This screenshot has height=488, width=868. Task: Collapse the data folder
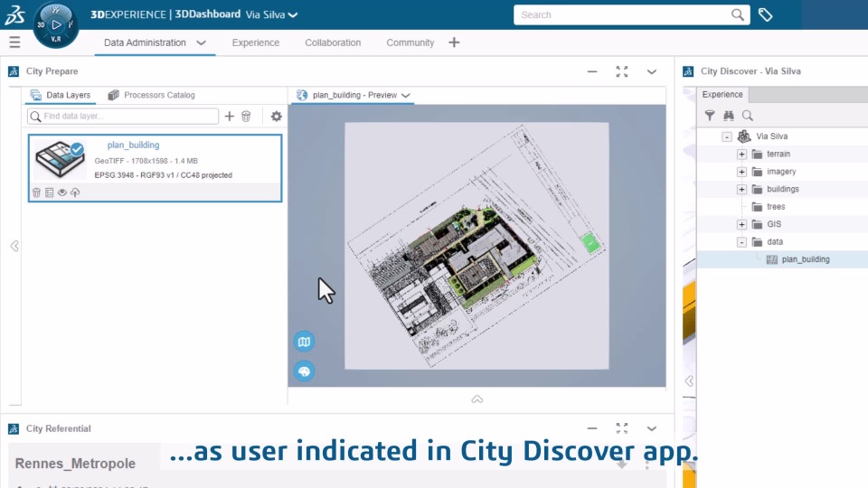[x=741, y=242]
